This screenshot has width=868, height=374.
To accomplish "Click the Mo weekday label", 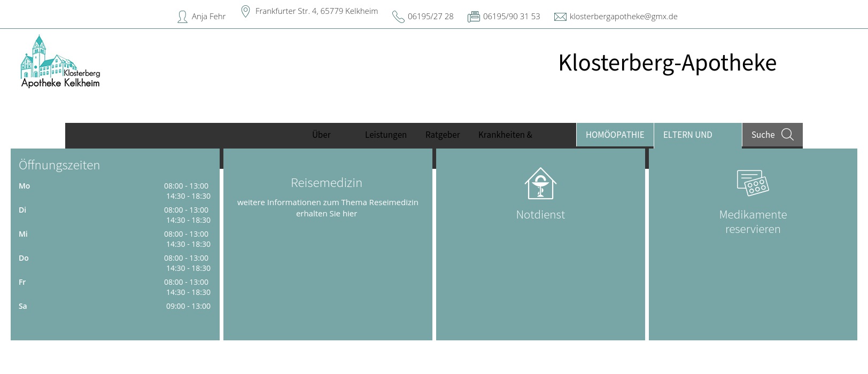I will tap(24, 186).
